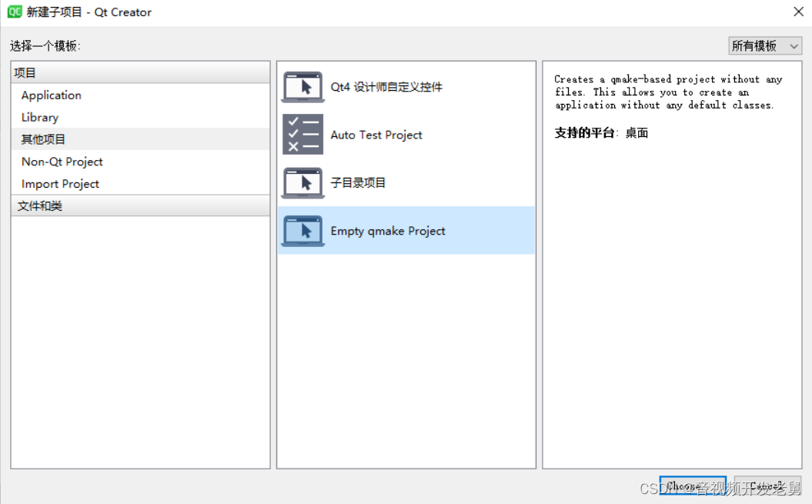Select the Qt4 设计师自定义控件 template icon
The height and width of the screenshot is (504, 812).
[302, 87]
